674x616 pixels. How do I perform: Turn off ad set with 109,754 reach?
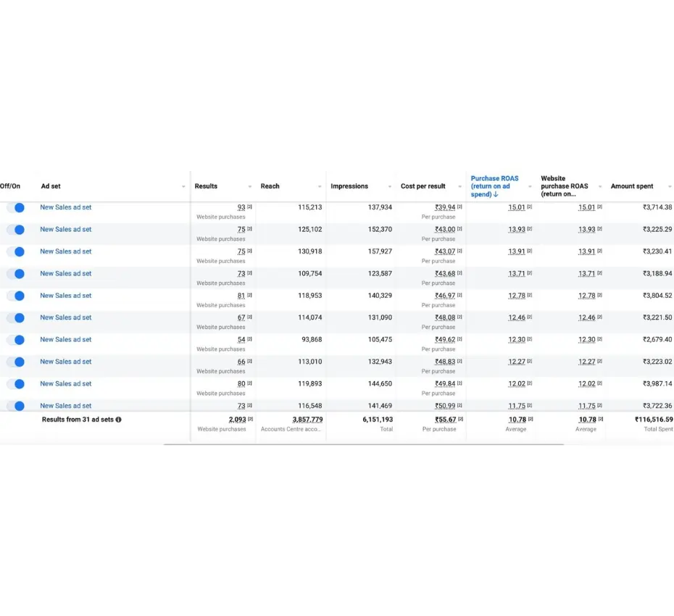(16, 274)
